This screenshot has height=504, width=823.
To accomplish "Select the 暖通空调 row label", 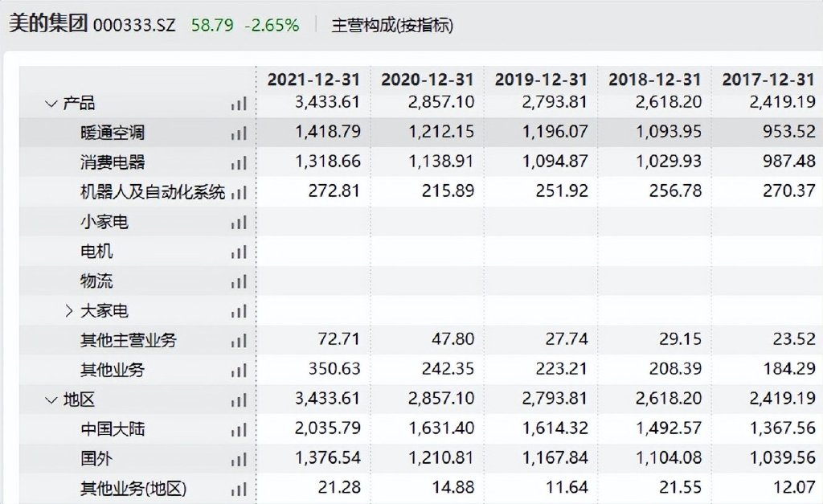I will click(x=113, y=133).
